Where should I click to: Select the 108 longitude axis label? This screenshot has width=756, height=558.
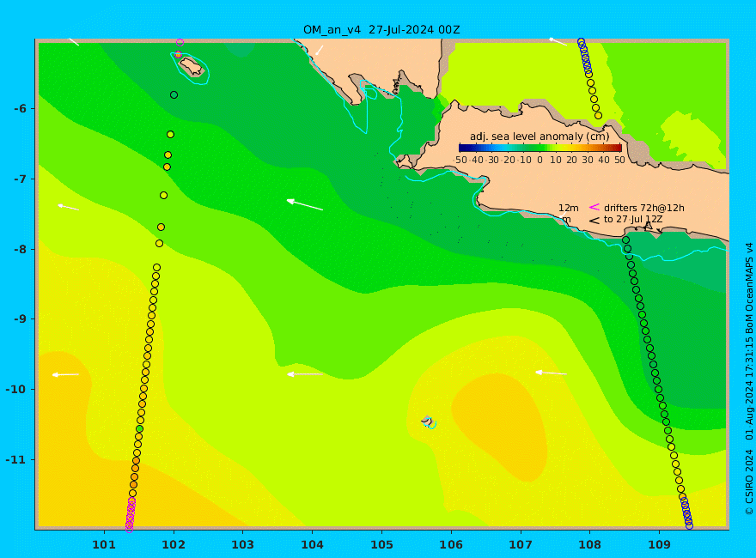pyautogui.click(x=590, y=545)
